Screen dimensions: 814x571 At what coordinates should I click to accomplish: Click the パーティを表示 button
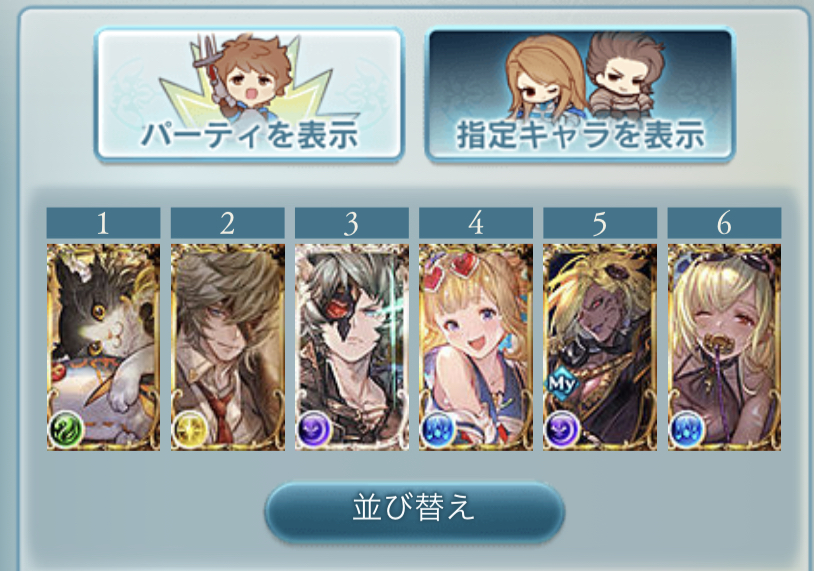(249, 94)
